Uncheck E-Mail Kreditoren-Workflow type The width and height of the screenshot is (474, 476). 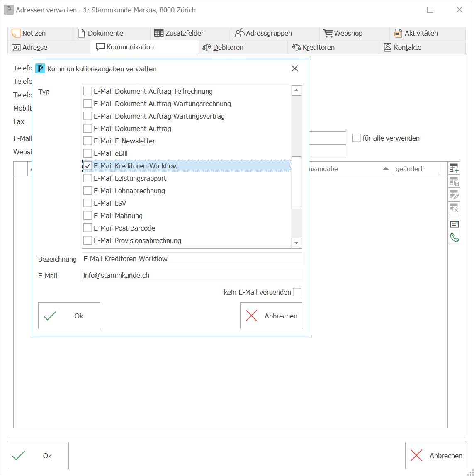88,166
